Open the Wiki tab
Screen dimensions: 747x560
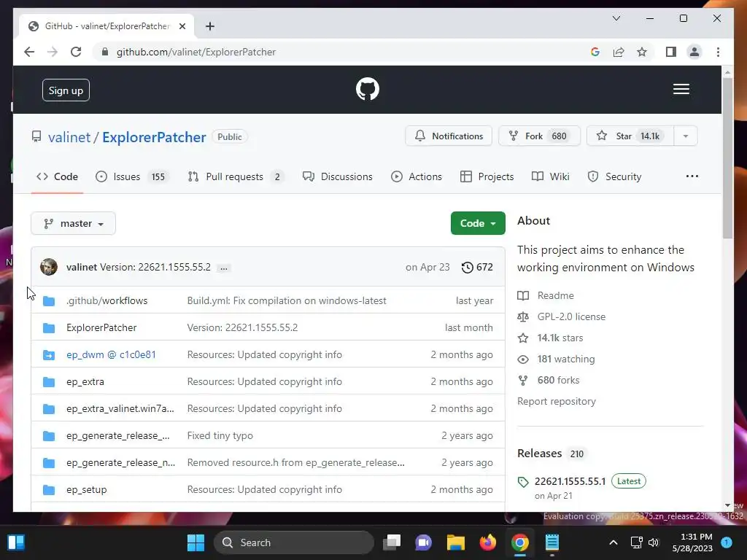[x=551, y=176]
